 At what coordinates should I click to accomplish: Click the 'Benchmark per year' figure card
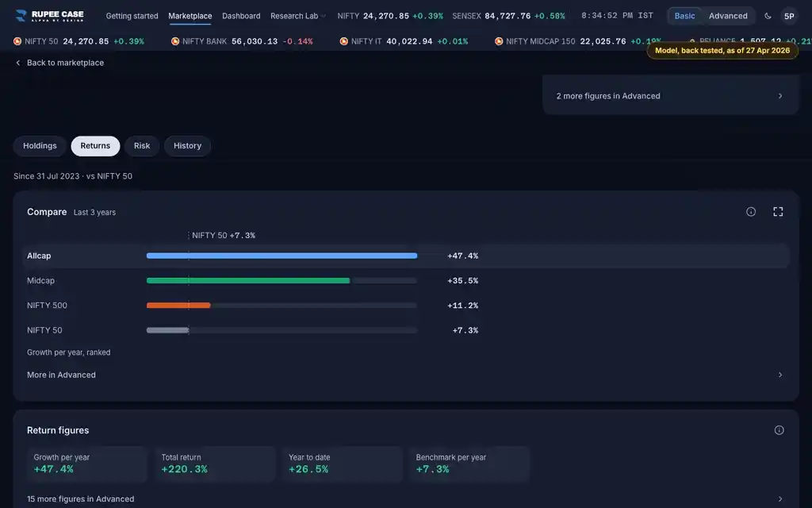coord(469,464)
